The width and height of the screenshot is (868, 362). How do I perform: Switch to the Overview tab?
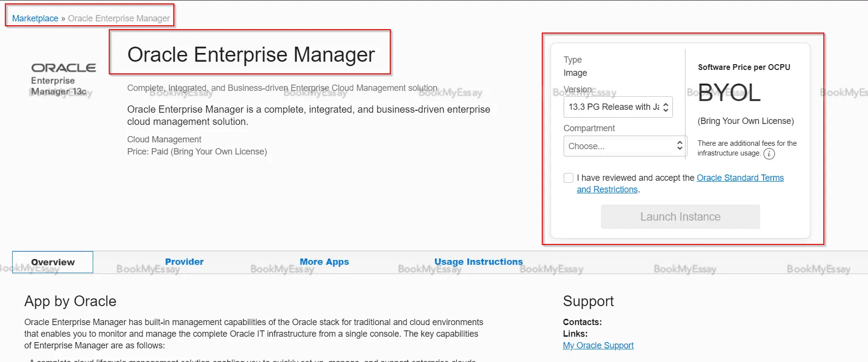click(x=53, y=262)
